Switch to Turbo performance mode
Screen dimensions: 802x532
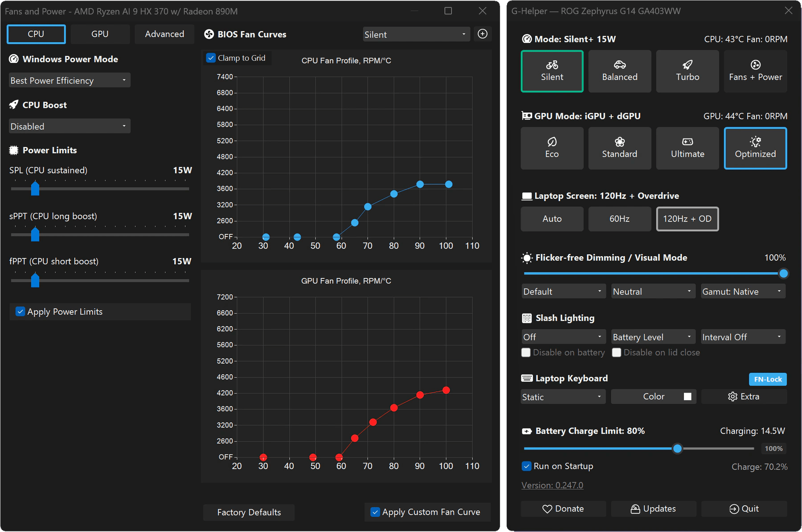pos(687,71)
